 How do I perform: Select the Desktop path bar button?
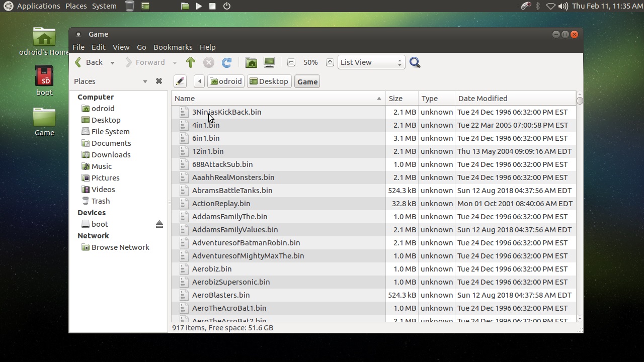(x=269, y=81)
